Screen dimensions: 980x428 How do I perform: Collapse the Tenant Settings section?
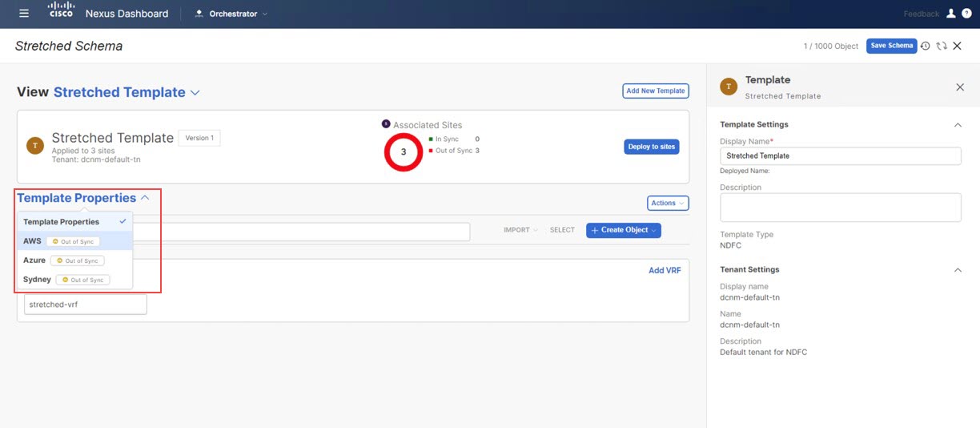click(x=958, y=270)
